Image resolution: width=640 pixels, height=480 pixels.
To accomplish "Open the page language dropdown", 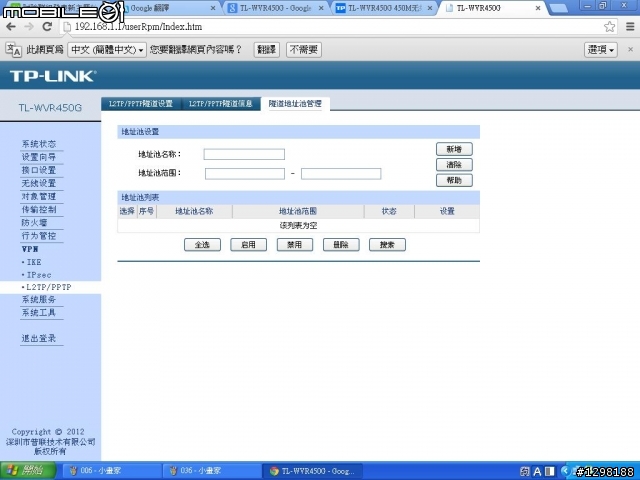I will click(107, 50).
